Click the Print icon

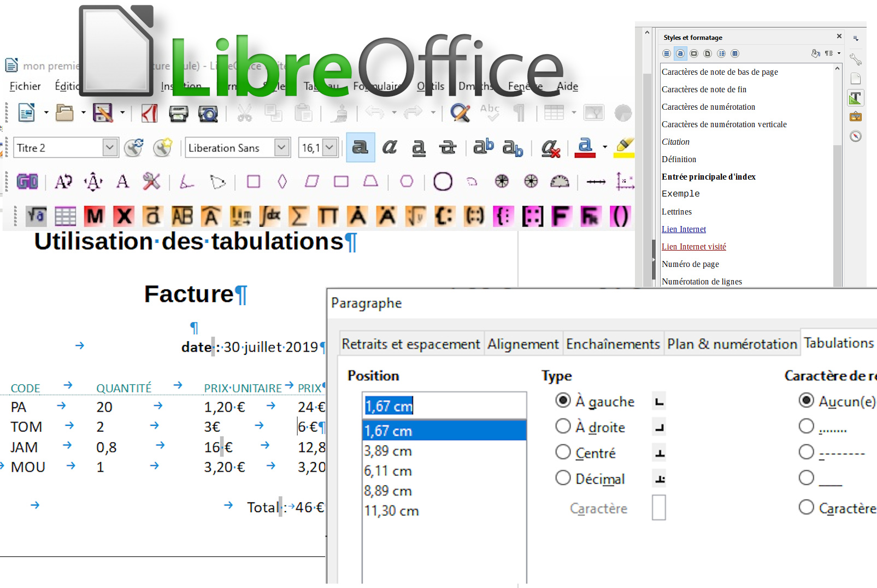tap(178, 113)
